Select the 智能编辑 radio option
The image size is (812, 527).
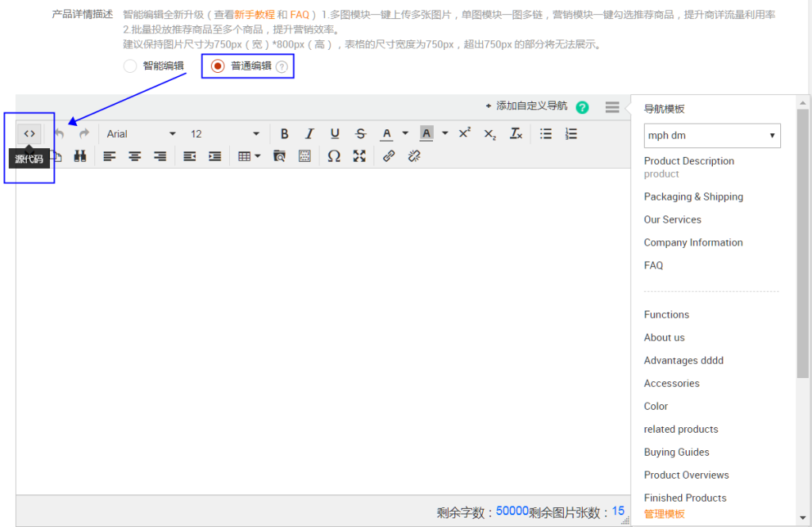point(130,67)
